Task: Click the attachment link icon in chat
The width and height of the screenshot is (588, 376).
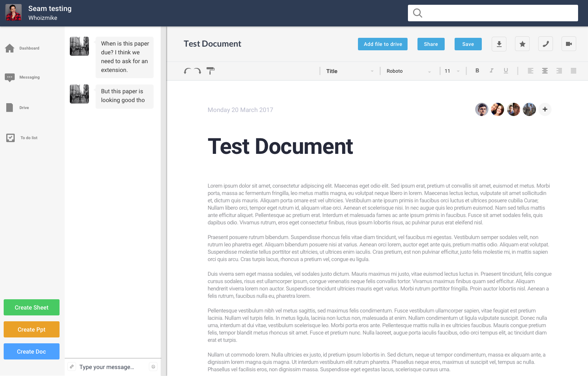Action: (72, 366)
